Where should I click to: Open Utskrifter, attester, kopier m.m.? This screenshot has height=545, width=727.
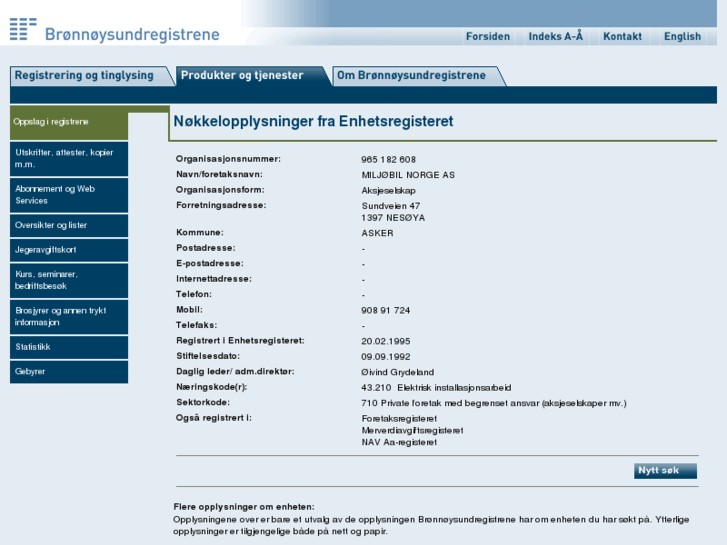click(69, 159)
